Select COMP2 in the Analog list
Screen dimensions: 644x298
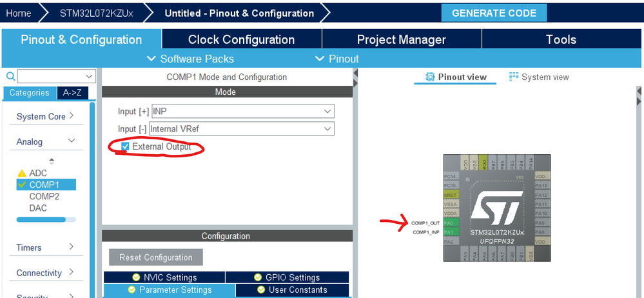point(44,197)
